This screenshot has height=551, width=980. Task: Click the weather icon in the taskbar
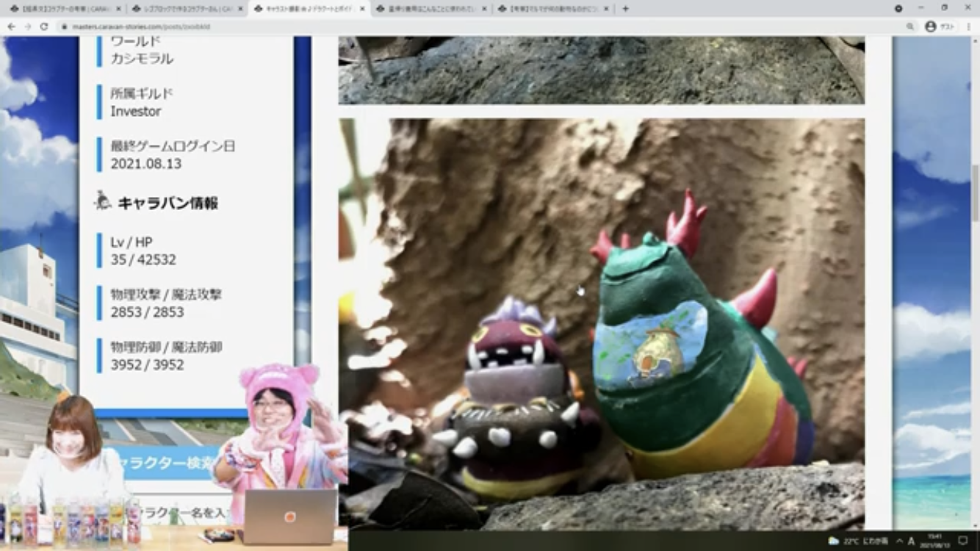[x=834, y=541]
